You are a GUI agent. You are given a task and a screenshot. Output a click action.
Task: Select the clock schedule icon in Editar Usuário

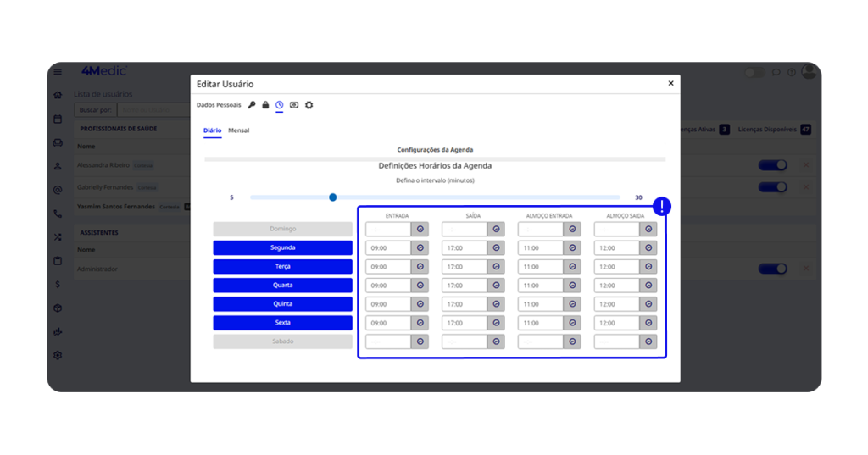[x=280, y=105]
